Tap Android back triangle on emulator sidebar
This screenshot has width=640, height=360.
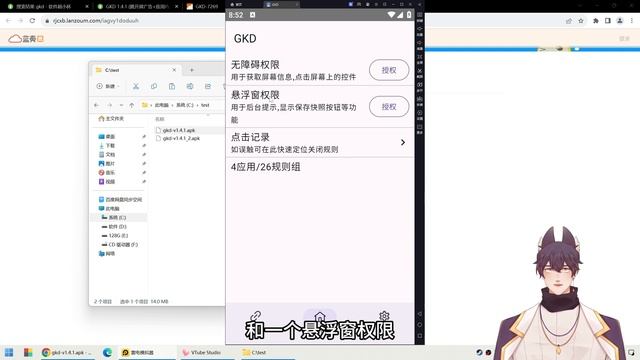(420, 314)
